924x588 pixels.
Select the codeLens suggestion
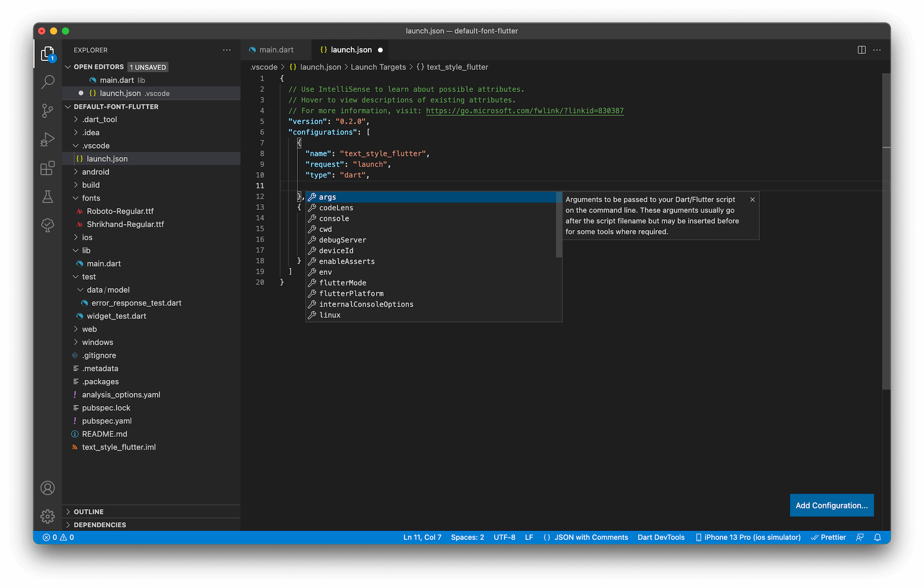coord(336,208)
